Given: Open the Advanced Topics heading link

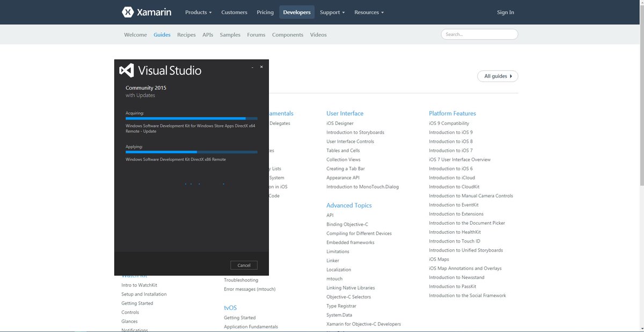Looking at the screenshot, I should click(x=349, y=205).
